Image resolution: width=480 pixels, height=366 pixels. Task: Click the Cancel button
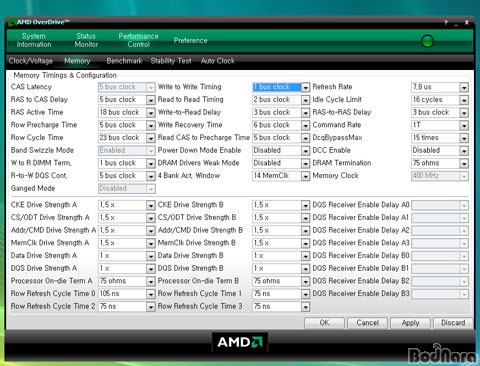(x=367, y=323)
